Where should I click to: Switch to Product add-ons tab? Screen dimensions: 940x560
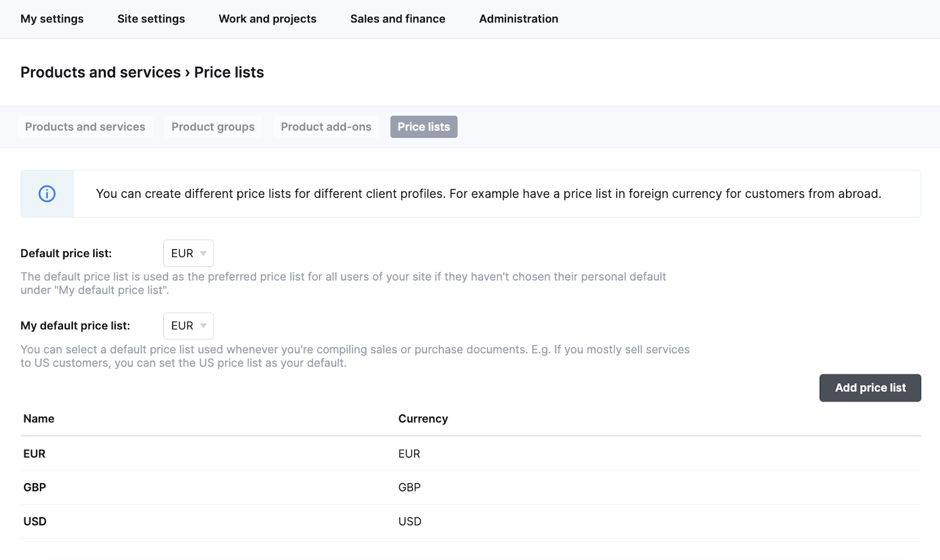(326, 127)
